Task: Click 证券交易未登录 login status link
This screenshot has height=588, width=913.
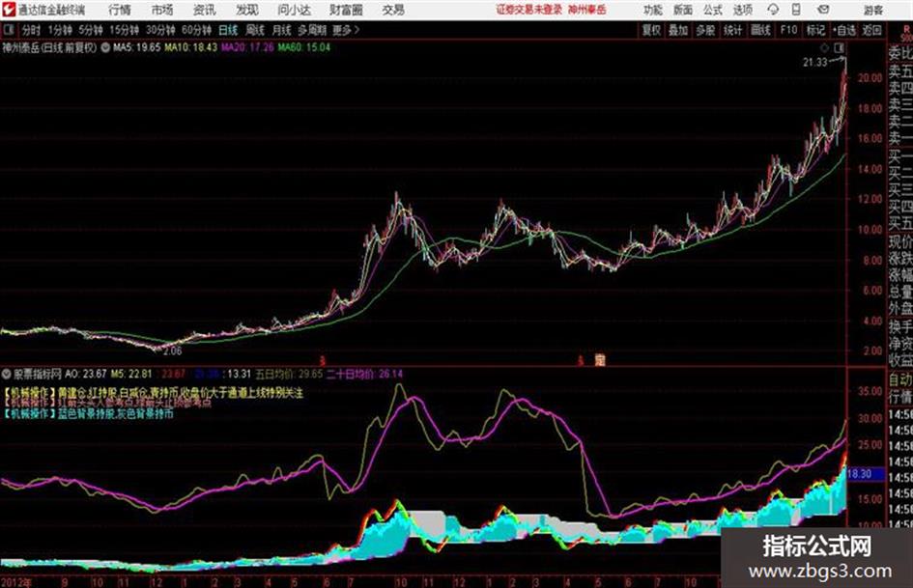Action: click(x=529, y=10)
